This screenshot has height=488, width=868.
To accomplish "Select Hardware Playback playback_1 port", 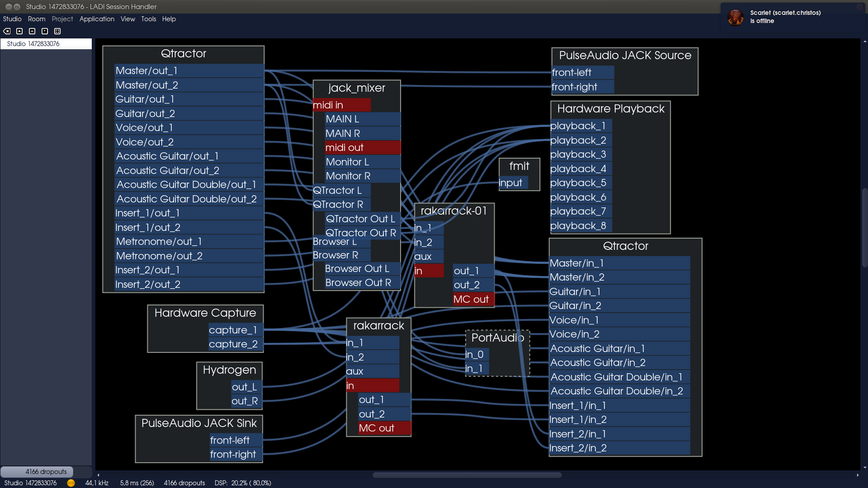I will coord(581,126).
